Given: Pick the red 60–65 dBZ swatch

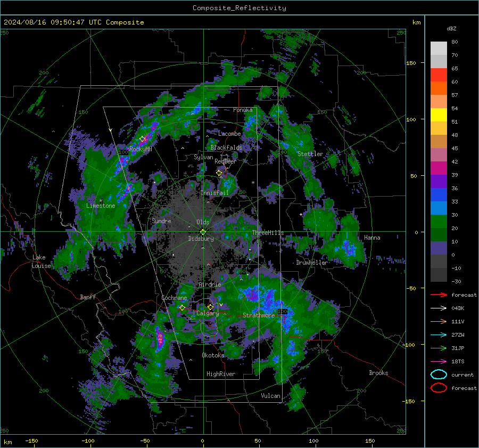Looking at the screenshot, I should (x=439, y=75).
